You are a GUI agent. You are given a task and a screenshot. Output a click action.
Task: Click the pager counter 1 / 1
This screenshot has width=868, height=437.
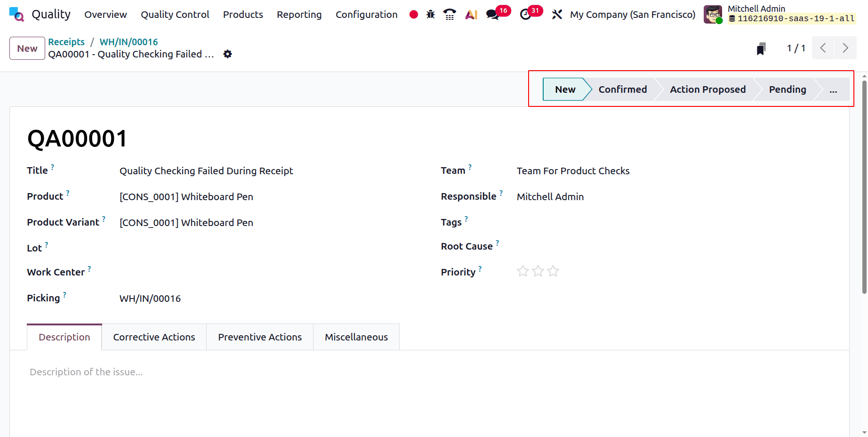coord(796,49)
